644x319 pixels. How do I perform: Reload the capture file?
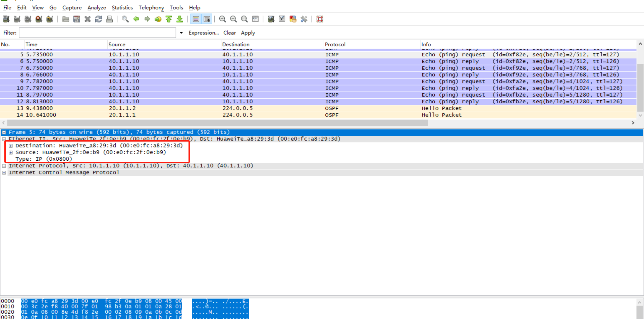[x=99, y=19]
